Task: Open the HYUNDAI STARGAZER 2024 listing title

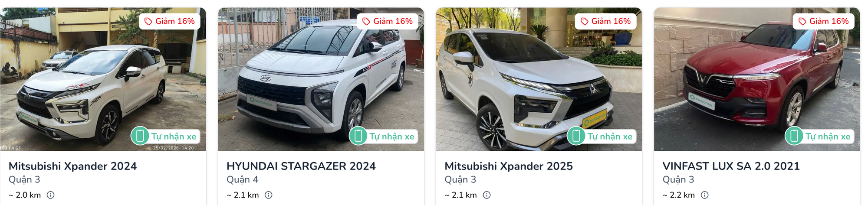Action: coord(301,166)
